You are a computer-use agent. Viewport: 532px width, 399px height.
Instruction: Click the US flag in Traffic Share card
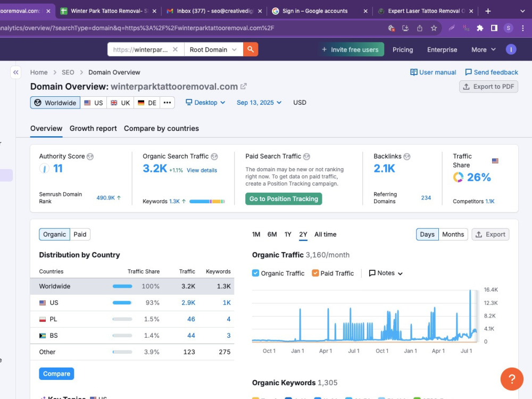(x=495, y=161)
